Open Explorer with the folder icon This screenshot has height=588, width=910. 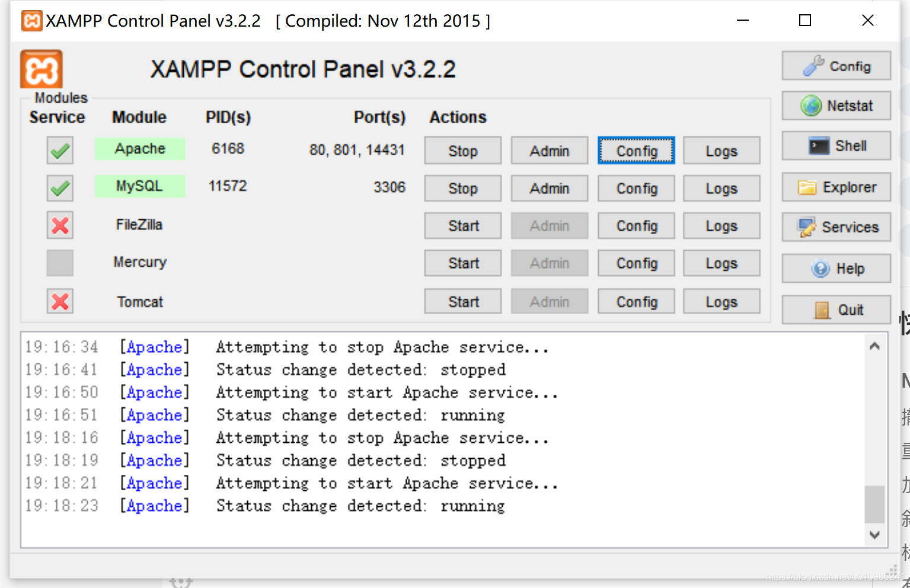(x=836, y=187)
